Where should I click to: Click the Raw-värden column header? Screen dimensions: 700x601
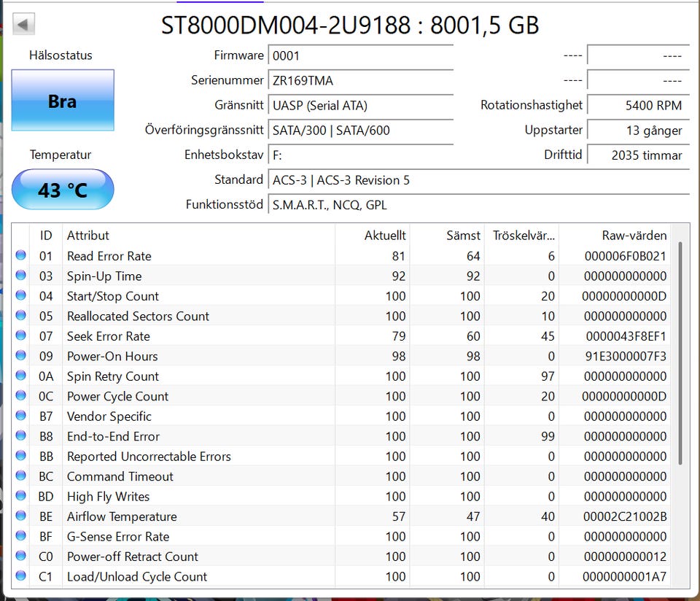(x=634, y=236)
